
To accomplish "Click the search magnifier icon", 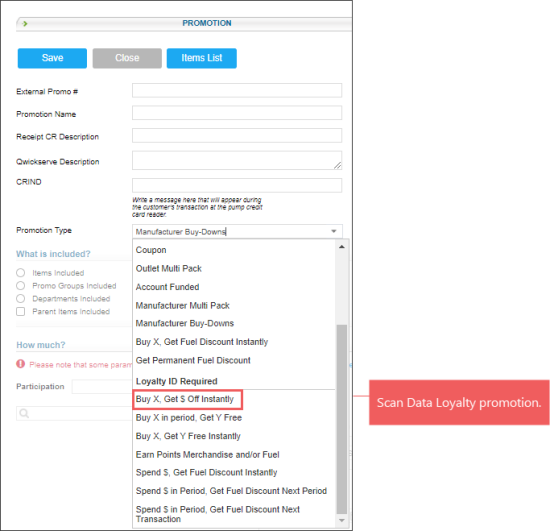I will click(x=24, y=413).
